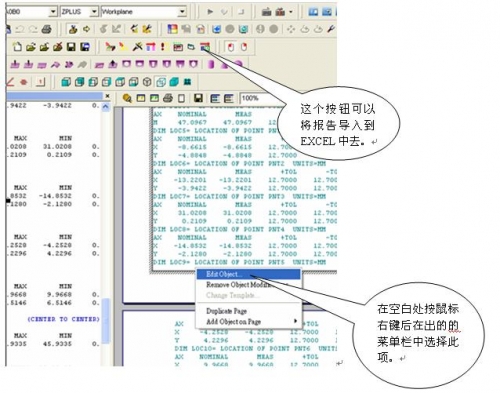Open the Workplane dropdown list
This screenshot has height=393, width=500.
[x=182, y=12]
